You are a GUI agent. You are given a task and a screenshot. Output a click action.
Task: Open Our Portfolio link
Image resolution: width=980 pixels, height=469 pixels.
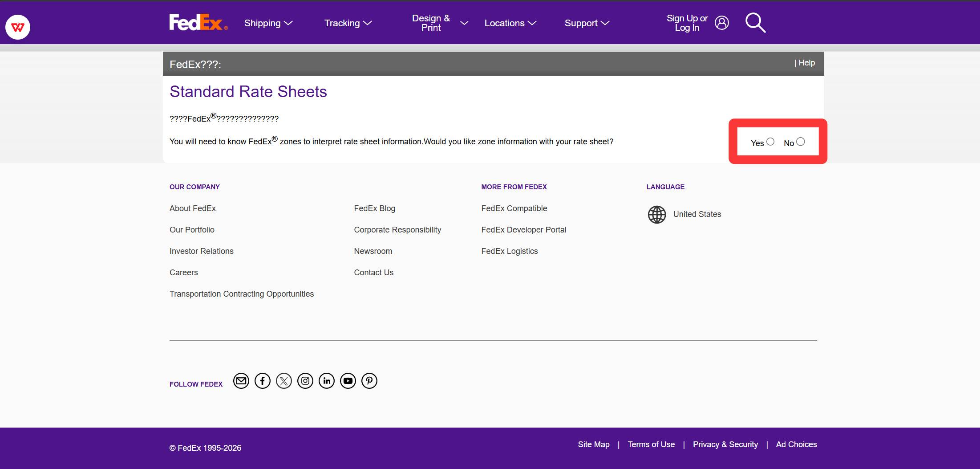pyautogui.click(x=192, y=230)
